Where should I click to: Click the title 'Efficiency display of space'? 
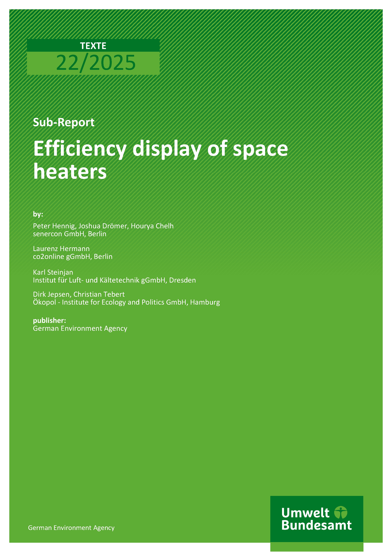point(160,149)
